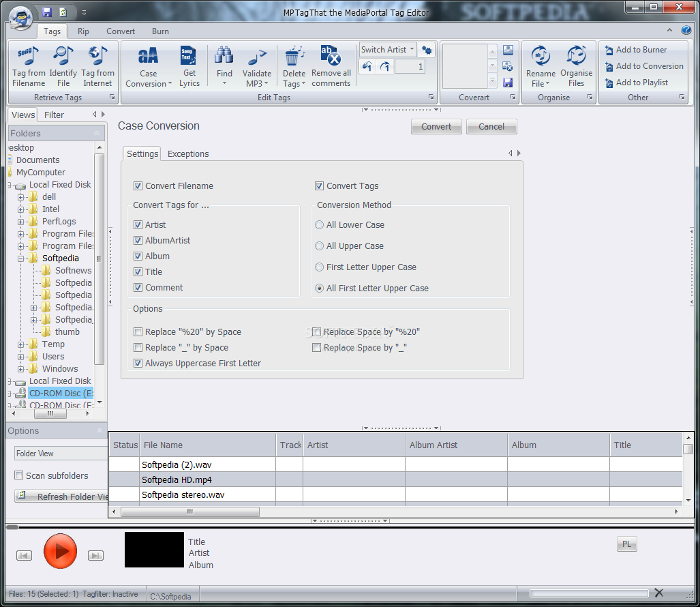Uncheck the Artist checkbox
The width and height of the screenshot is (700, 607).
pyautogui.click(x=138, y=224)
